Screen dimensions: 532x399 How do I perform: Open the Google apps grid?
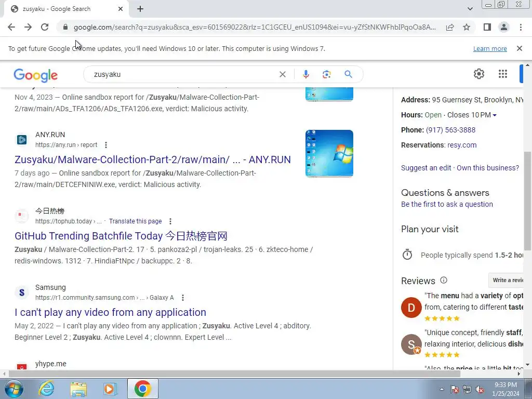[503, 74]
